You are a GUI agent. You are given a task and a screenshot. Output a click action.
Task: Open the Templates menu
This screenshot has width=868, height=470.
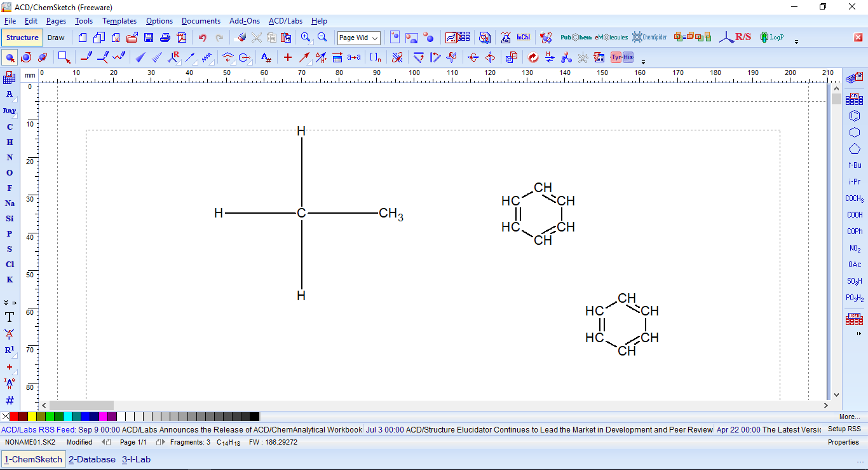point(119,21)
